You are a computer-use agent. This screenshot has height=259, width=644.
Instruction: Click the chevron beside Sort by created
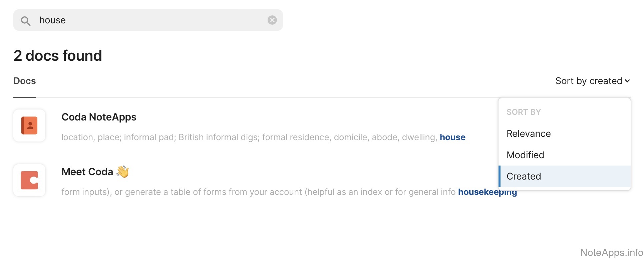627,81
